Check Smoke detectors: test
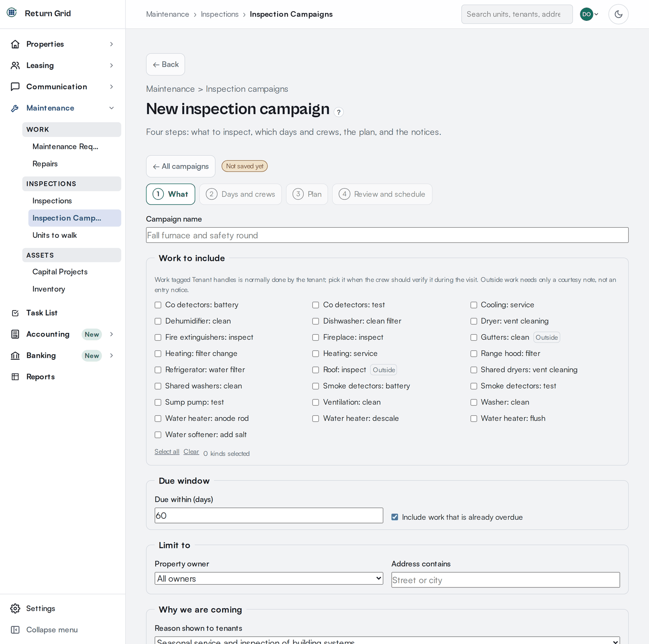The width and height of the screenshot is (649, 644). tap(474, 386)
